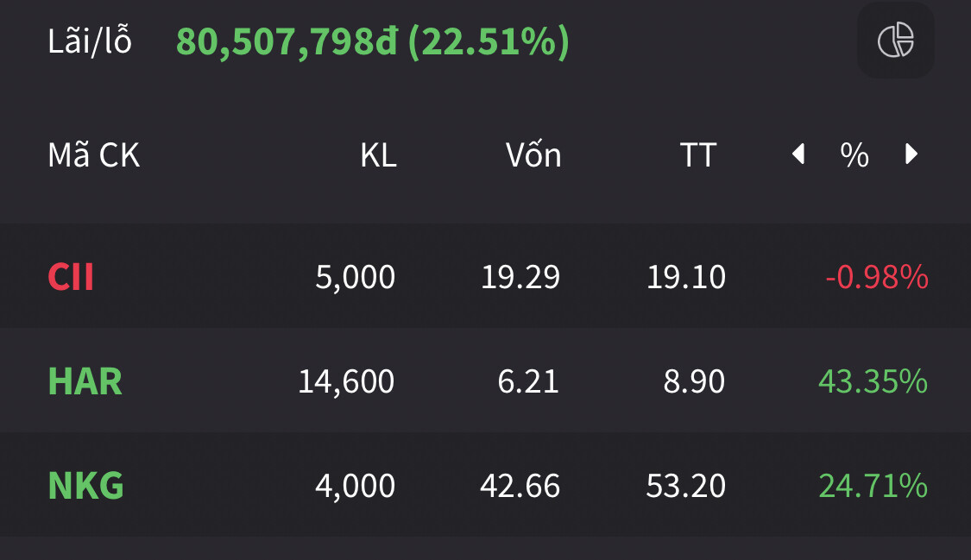
Task: Sort by the KL column header
Action: (x=378, y=156)
